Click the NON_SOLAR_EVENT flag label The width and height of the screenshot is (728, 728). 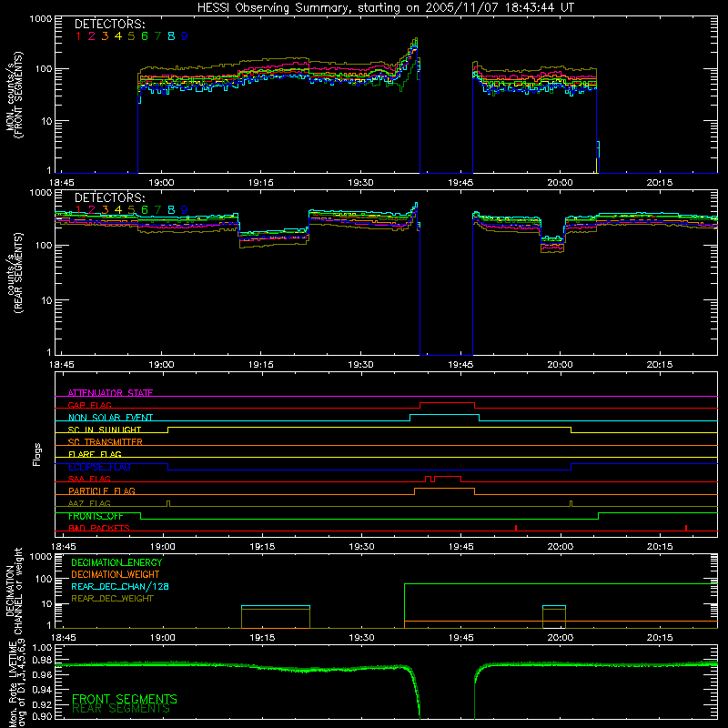pos(110,418)
